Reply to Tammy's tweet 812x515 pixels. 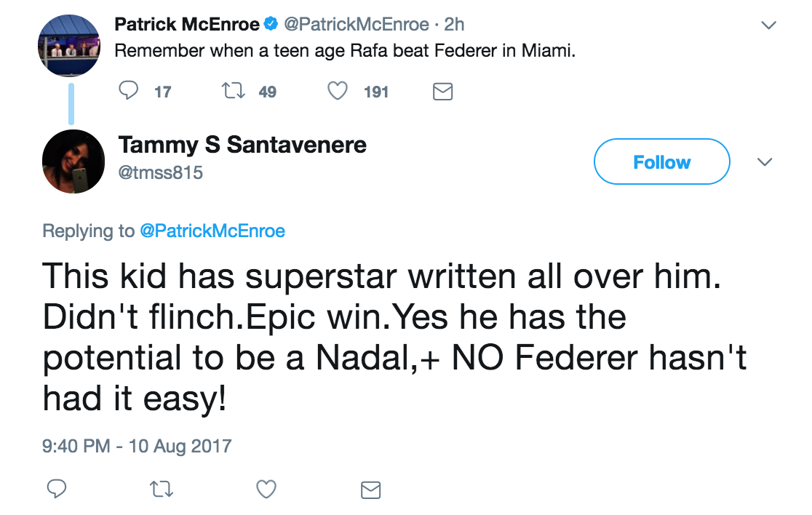(x=57, y=490)
